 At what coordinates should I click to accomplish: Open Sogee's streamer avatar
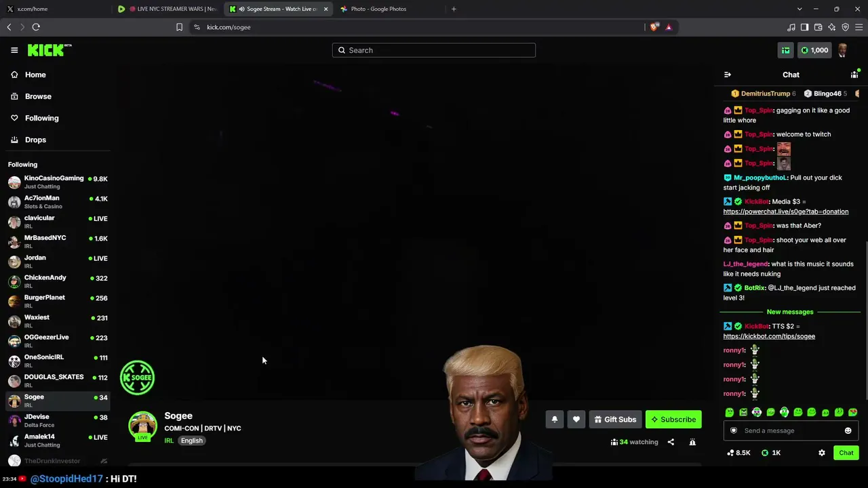(x=142, y=426)
